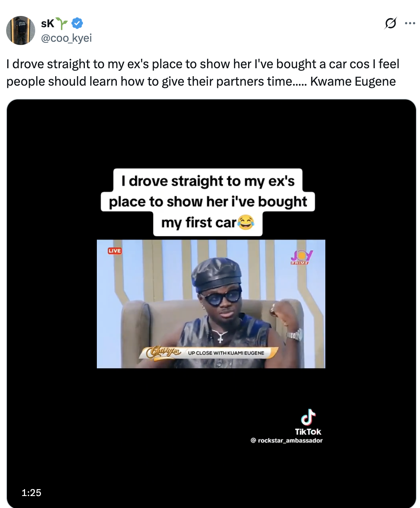Viewport: 420px width, 508px height.
Task: Click the TikTok logo watermark
Action: pyautogui.click(x=308, y=418)
